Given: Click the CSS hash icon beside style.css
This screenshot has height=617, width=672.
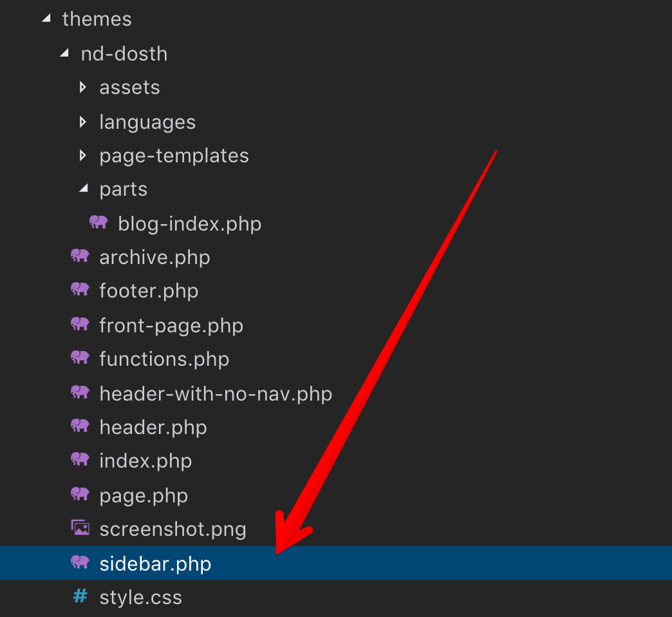Looking at the screenshot, I should click(80, 596).
